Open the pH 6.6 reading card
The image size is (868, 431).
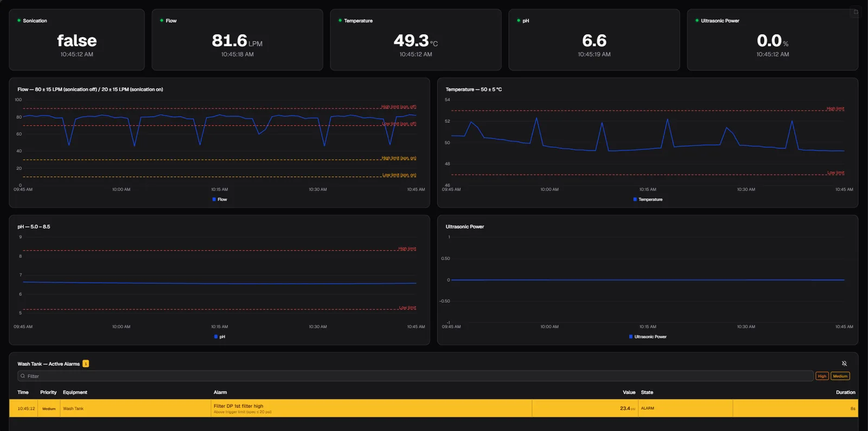tap(594, 40)
